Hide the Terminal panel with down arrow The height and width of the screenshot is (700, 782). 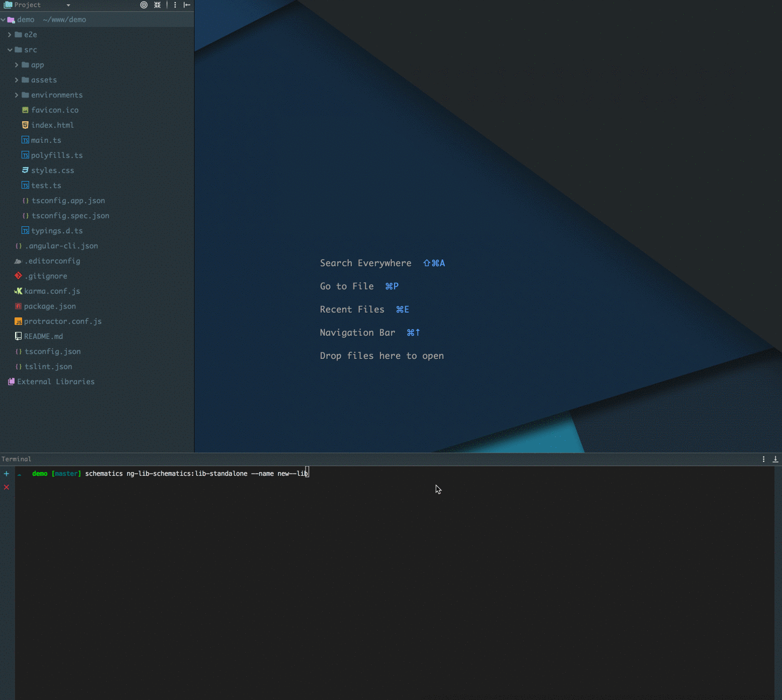(776, 459)
